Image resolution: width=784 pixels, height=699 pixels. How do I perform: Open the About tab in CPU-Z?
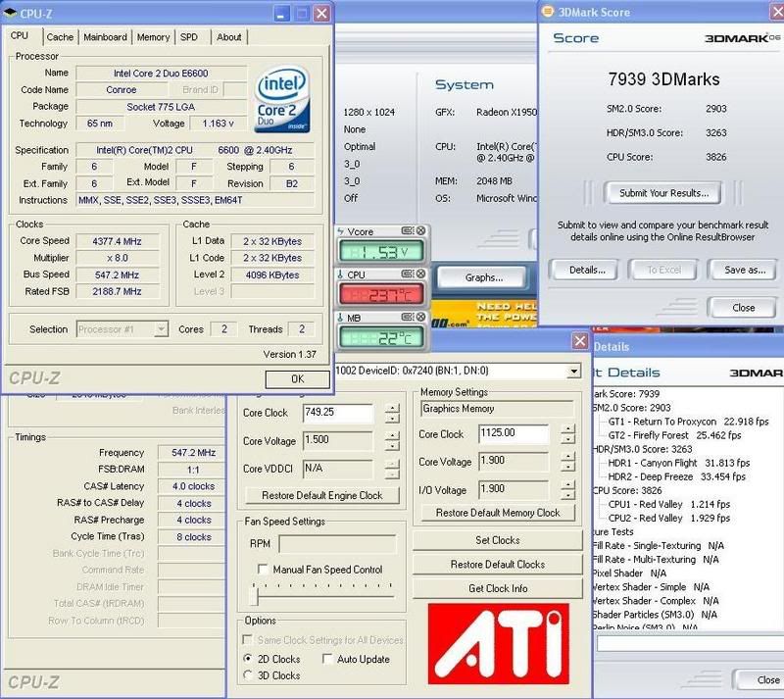[229, 37]
